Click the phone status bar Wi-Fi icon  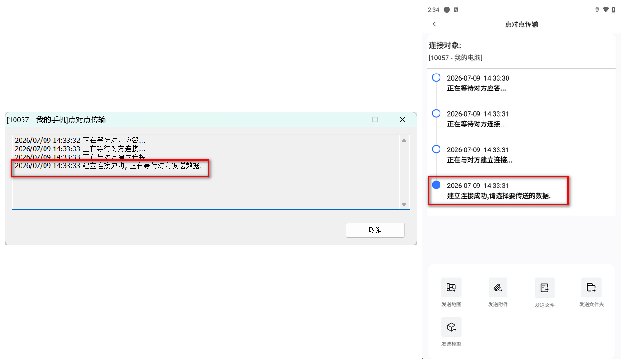[605, 10]
